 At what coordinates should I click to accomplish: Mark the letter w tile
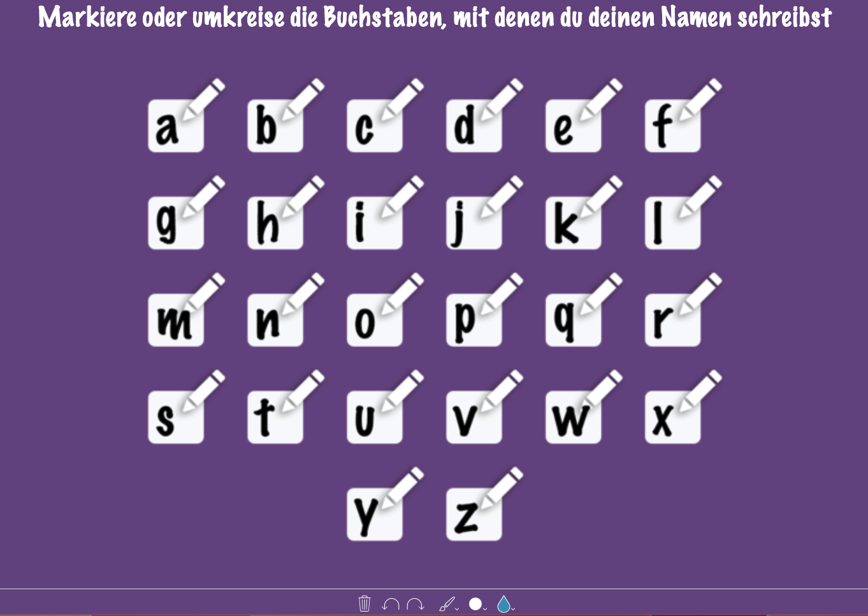pos(574,417)
